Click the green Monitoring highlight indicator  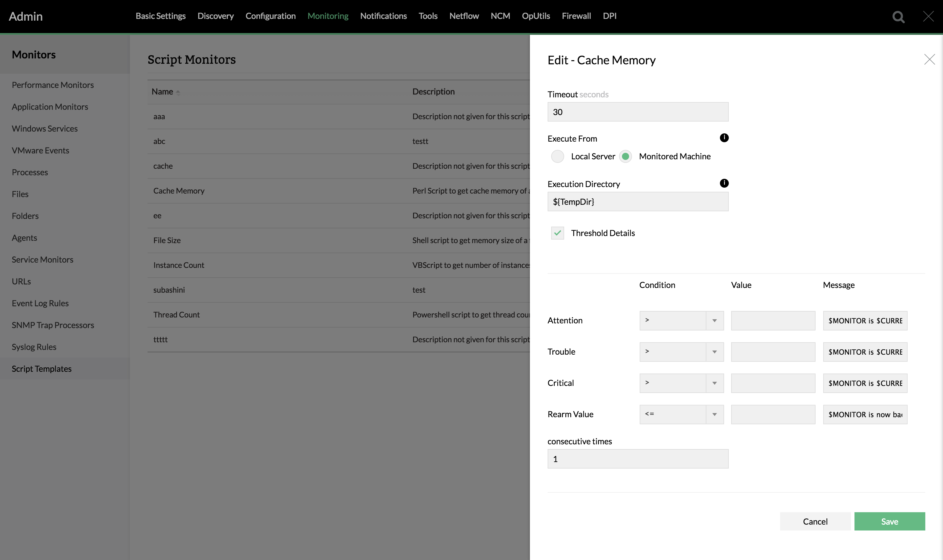click(x=328, y=16)
